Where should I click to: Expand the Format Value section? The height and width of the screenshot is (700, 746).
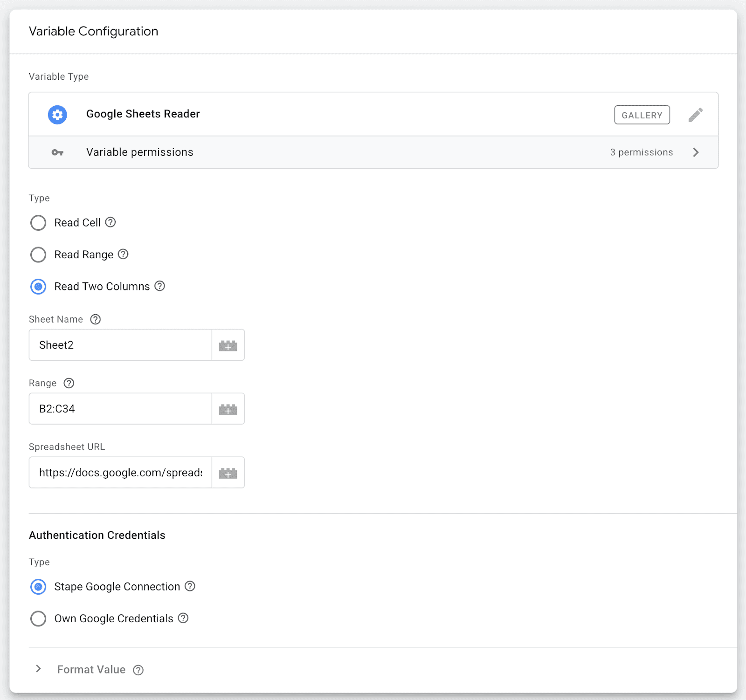[x=39, y=669]
